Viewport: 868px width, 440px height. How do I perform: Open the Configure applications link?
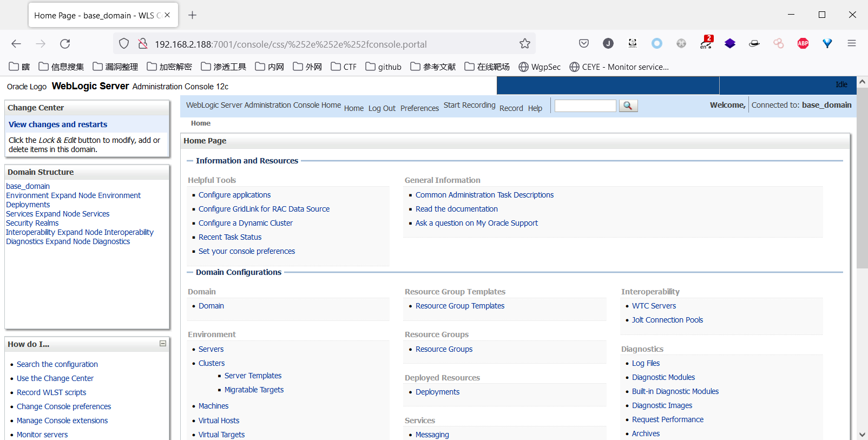pos(234,195)
